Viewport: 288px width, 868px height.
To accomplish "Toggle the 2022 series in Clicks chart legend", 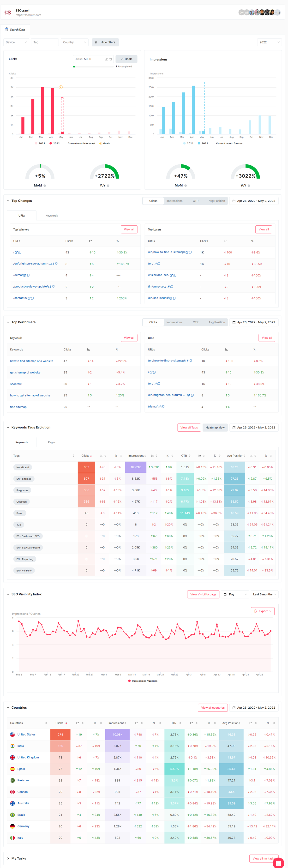I will coord(54,144).
